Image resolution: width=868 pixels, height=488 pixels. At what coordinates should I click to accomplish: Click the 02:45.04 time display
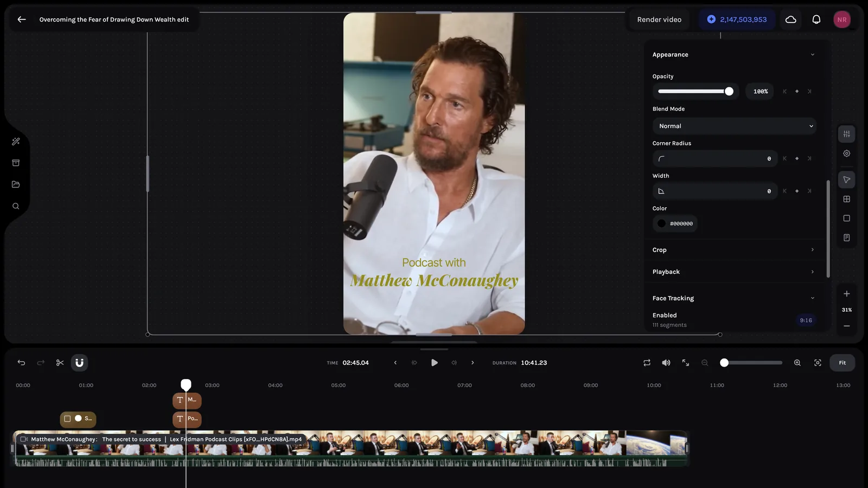(355, 363)
